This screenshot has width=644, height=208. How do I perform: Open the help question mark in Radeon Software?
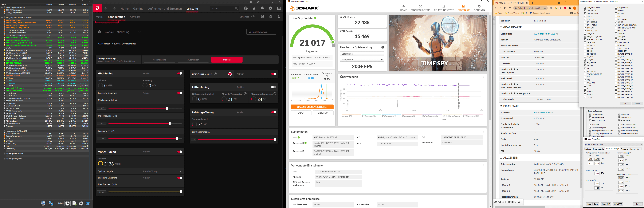[258, 2]
